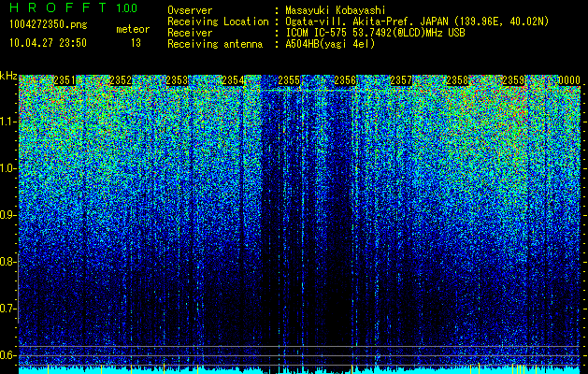
Task: Click the 2356 time marker
Action: [345, 80]
